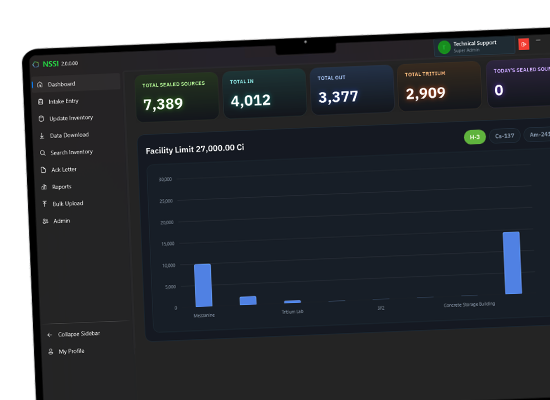Open the Intake Entry page
Image resolution: width=550 pixels, height=400 pixels.
63,101
